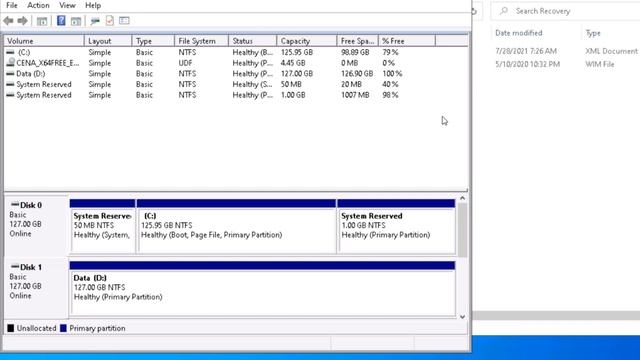Click the Forward arrow toolbar icon
This screenshot has height=360, width=640.
(22, 20)
